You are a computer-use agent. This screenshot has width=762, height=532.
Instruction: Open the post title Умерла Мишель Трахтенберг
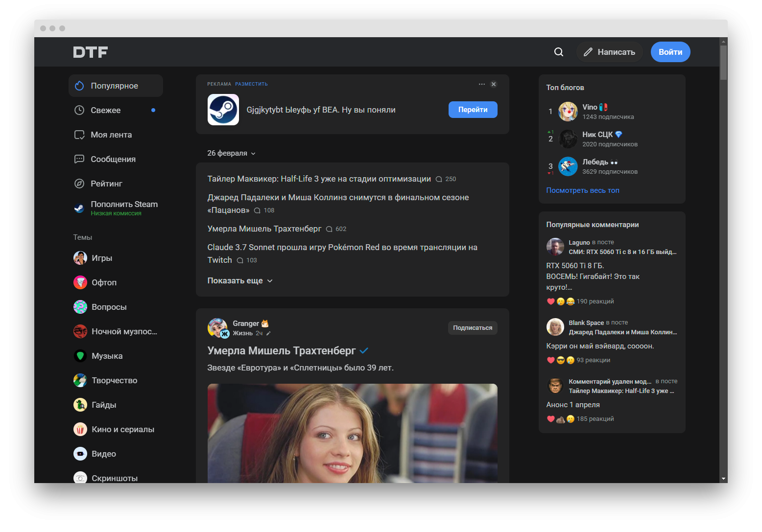[282, 350]
